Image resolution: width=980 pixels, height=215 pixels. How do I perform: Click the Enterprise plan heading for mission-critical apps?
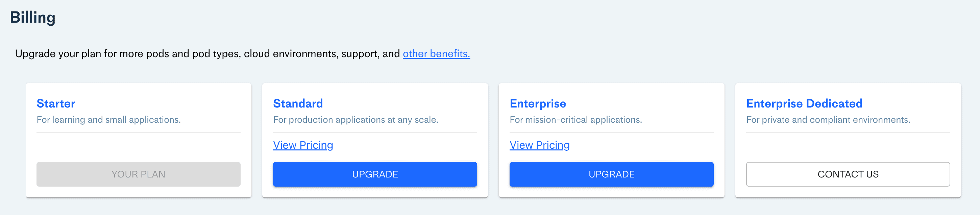tap(538, 103)
